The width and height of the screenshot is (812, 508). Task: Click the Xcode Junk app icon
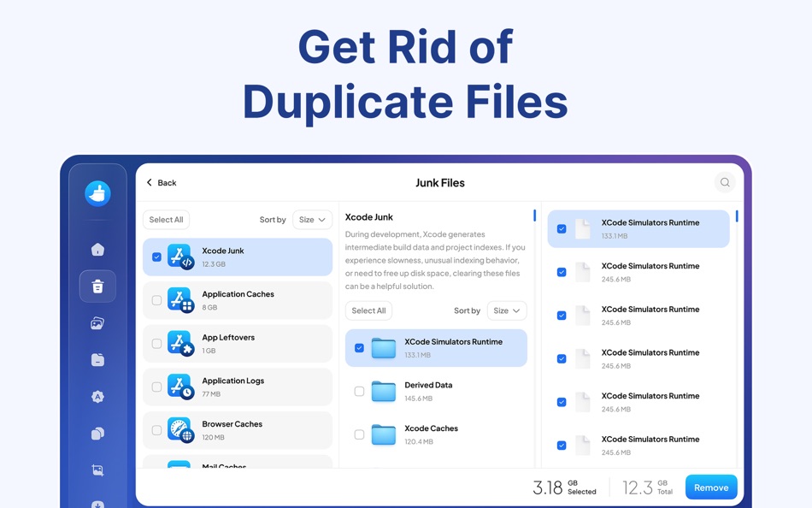pos(180,257)
